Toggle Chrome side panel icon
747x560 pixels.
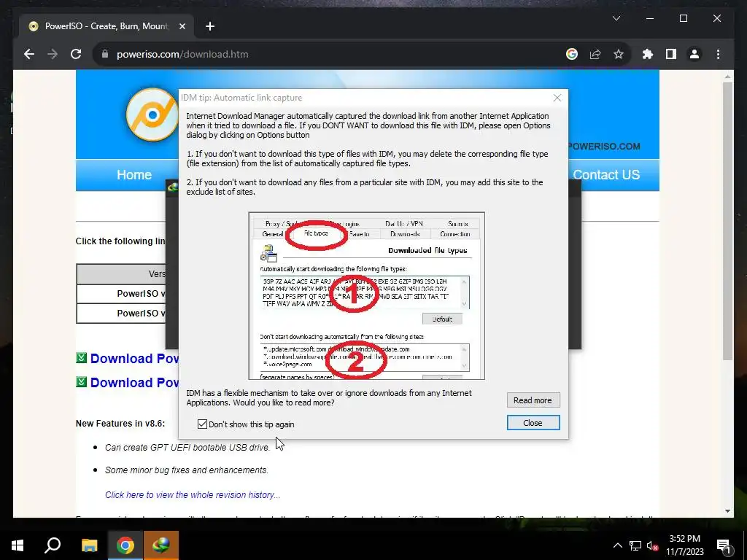(x=671, y=54)
